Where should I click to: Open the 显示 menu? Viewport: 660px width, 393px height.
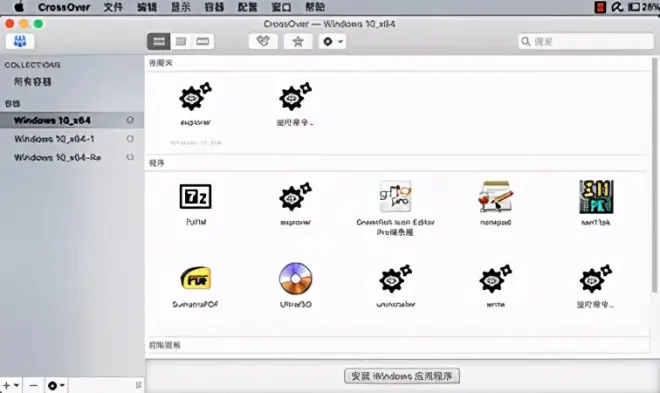[180, 7]
